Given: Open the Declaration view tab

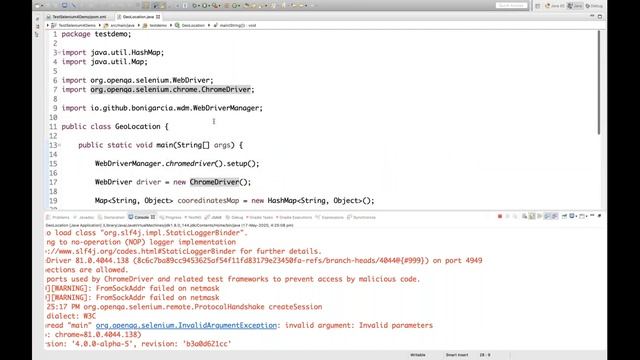Looking at the screenshot, I should 111,217.
